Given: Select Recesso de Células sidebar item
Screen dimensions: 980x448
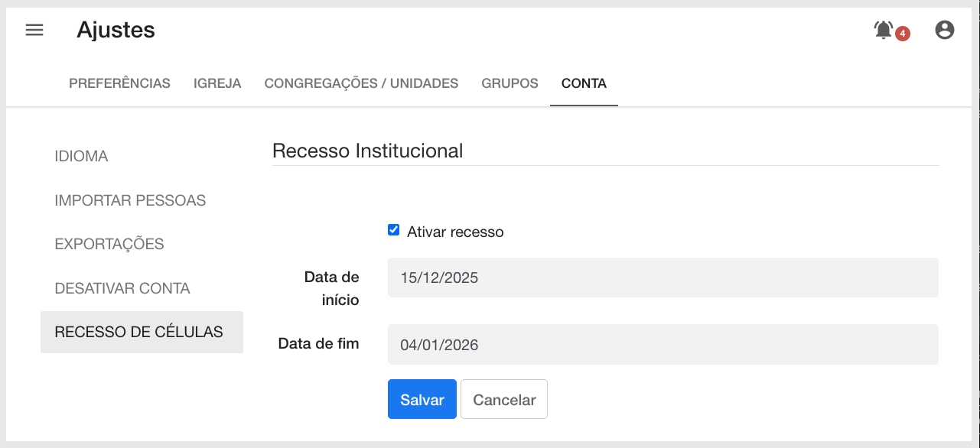Looking at the screenshot, I should 142,332.
